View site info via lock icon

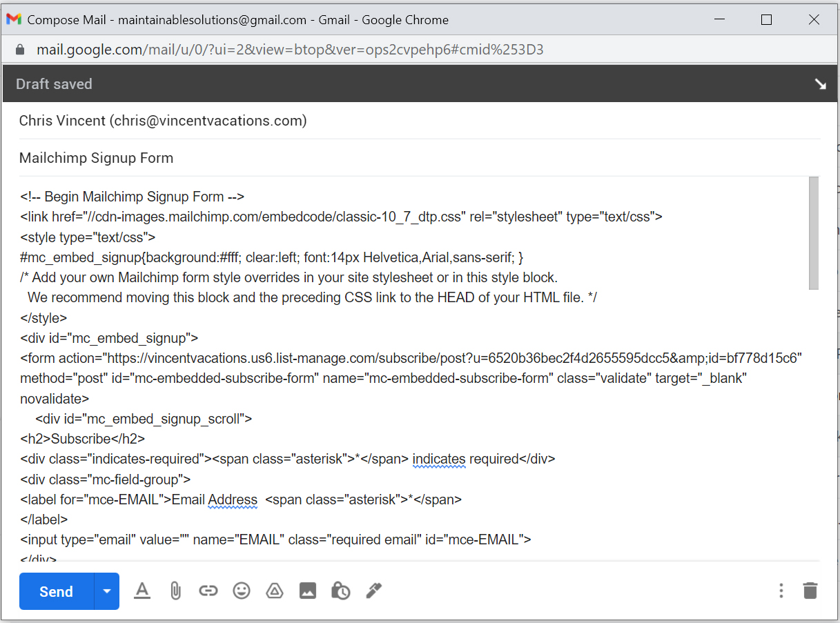coord(19,50)
